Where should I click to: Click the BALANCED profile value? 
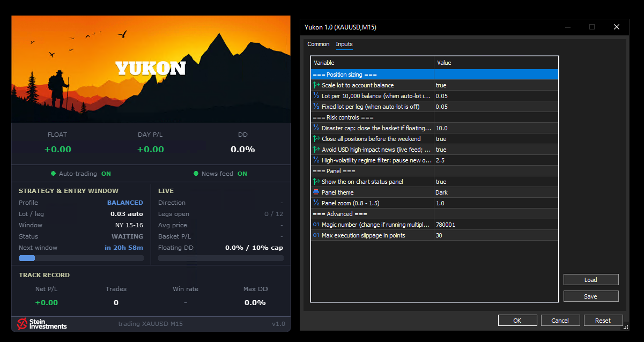pyautogui.click(x=125, y=203)
